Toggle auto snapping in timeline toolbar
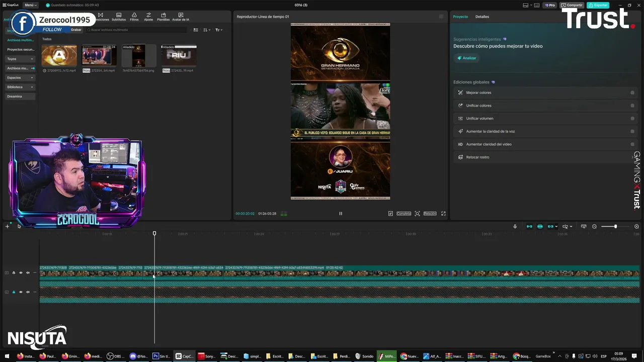 click(540, 226)
